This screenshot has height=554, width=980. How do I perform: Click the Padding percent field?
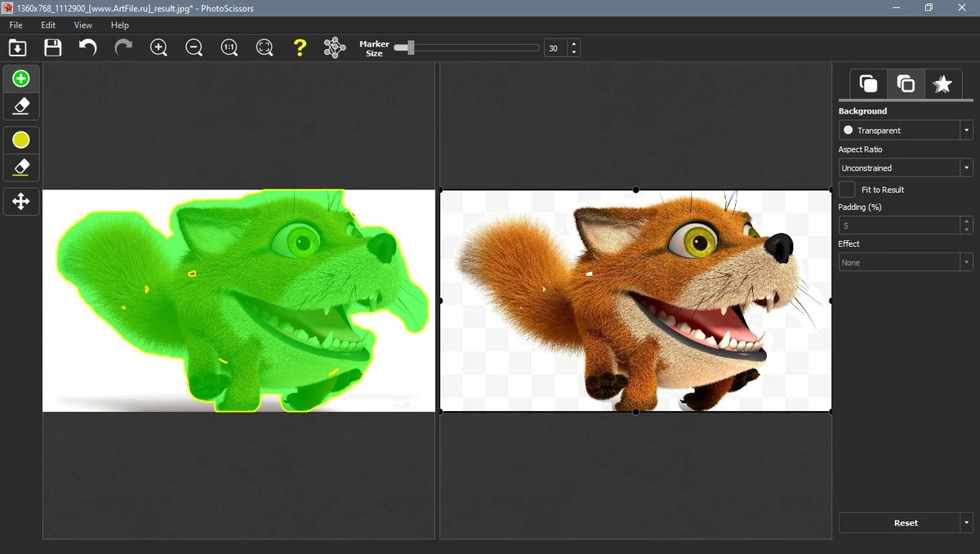[x=899, y=225]
